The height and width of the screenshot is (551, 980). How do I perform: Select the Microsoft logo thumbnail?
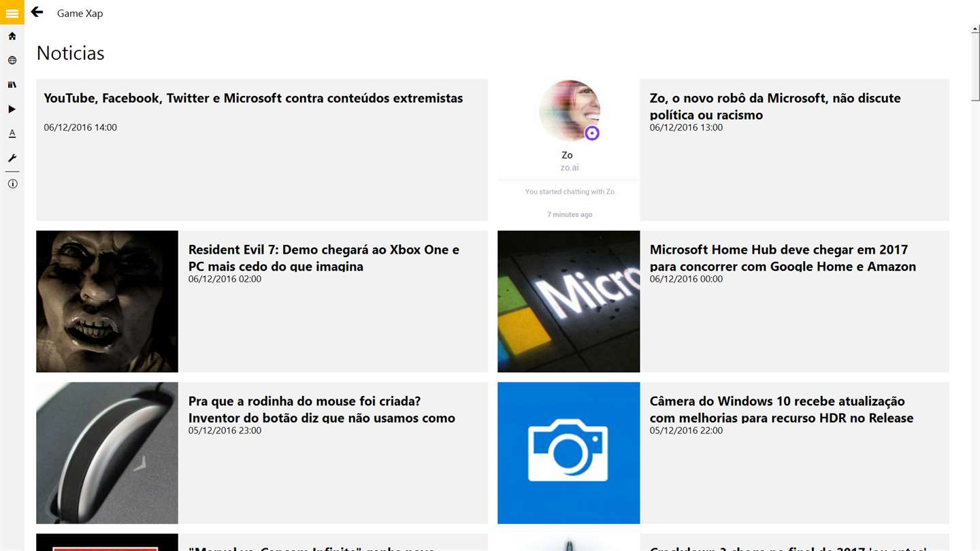click(x=569, y=301)
